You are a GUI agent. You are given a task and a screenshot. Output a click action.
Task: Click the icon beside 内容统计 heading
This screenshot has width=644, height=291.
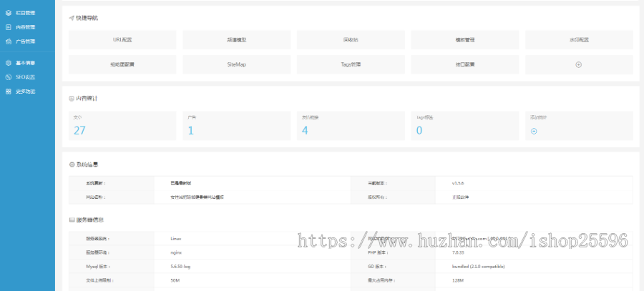[x=72, y=99]
